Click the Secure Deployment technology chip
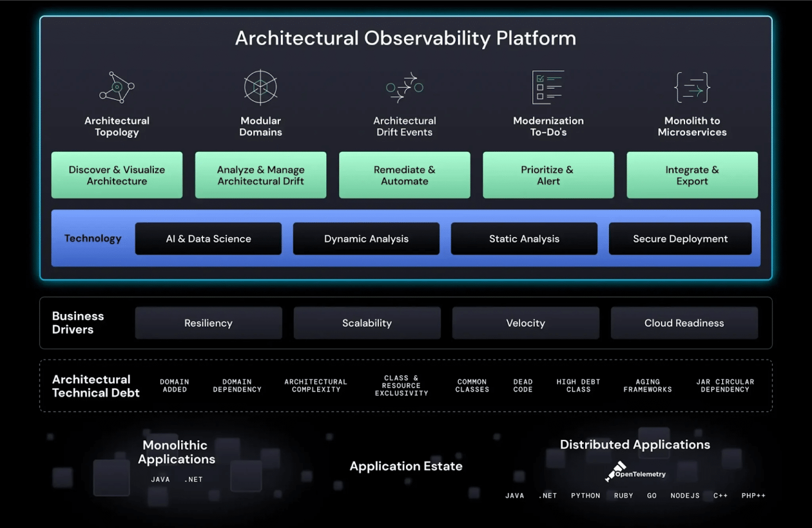Screen dimensions: 812x528 [680, 238]
